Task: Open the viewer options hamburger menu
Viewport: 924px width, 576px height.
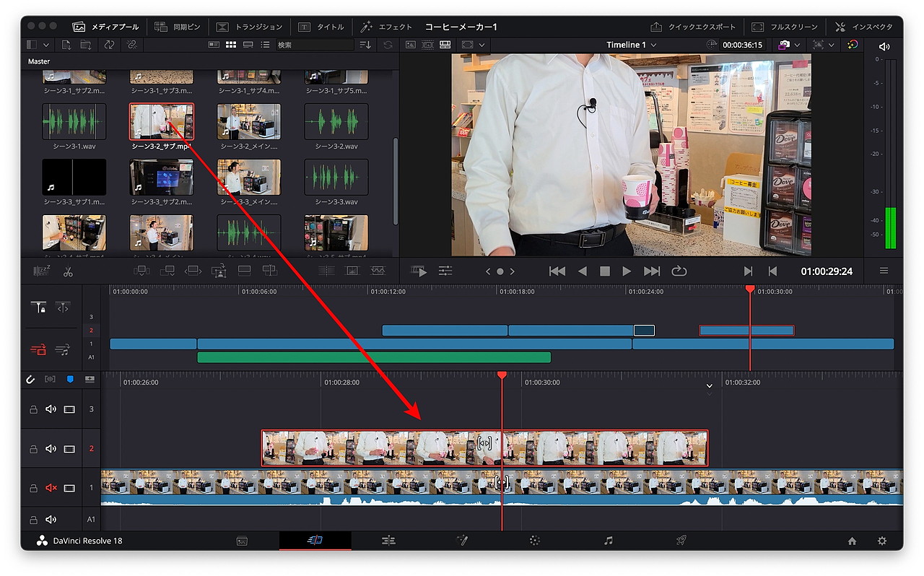Action: click(x=884, y=271)
